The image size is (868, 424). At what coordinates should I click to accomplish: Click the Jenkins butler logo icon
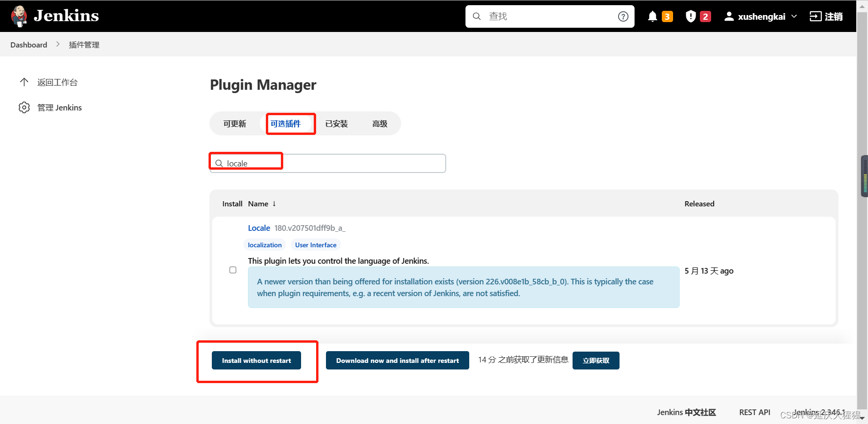pyautogui.click(x=19, y=16)
